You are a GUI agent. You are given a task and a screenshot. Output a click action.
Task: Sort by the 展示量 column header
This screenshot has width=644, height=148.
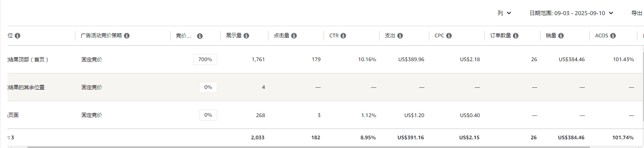[x=234, y=36]
